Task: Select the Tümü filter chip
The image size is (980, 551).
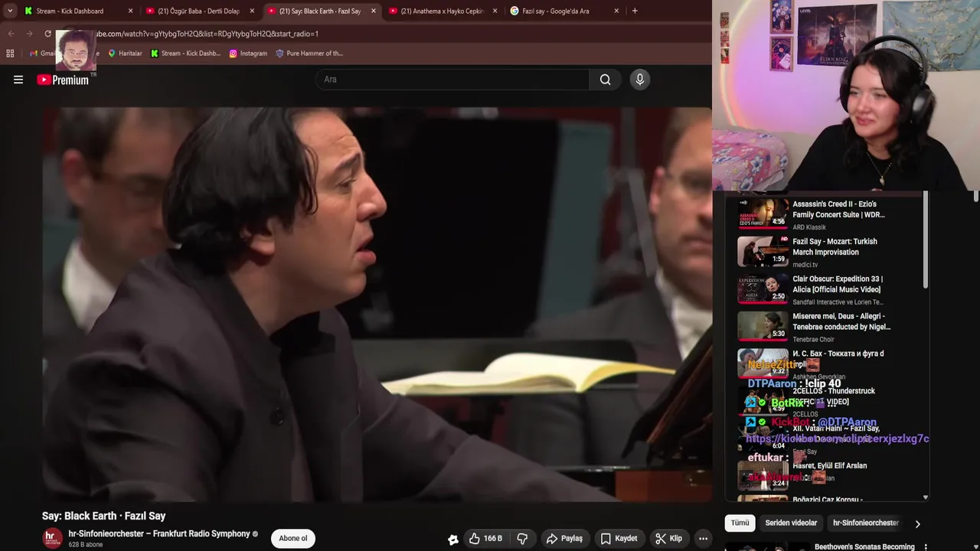Action: [740, 523]
